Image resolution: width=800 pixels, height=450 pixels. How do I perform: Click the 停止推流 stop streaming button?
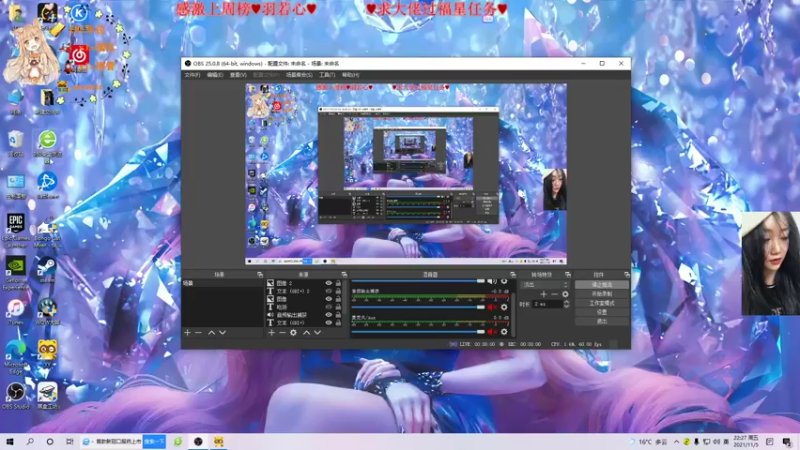pos(602,285)
